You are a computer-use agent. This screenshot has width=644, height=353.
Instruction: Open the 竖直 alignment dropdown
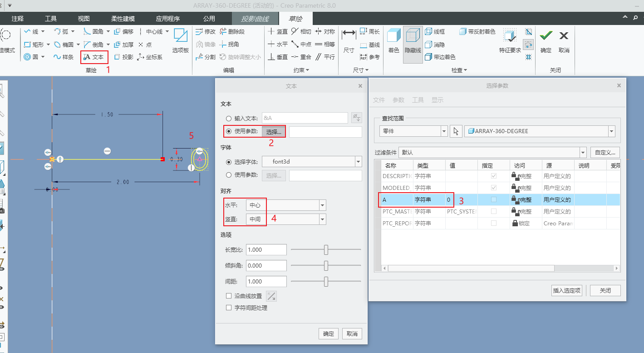(x=323, y=219)
